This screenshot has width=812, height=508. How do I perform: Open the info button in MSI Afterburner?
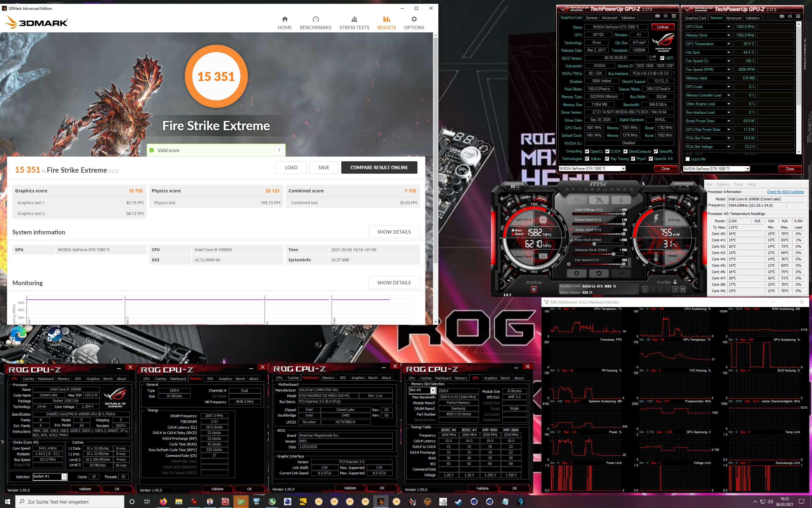click(x=621, y=200)
